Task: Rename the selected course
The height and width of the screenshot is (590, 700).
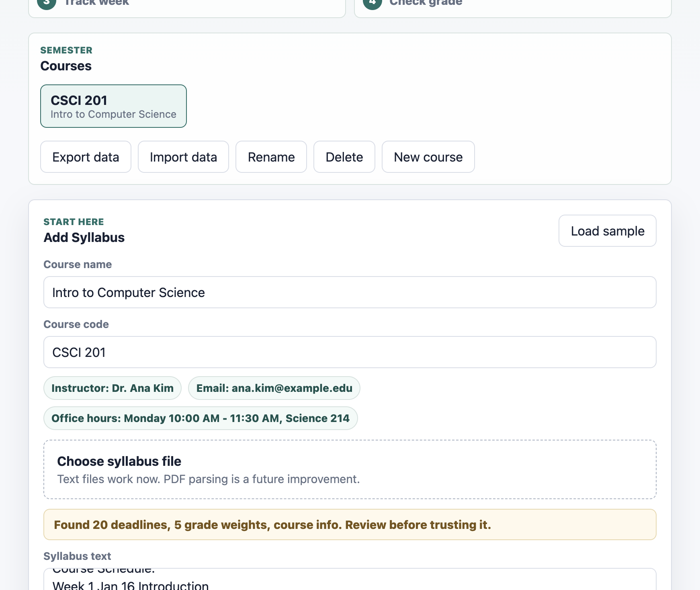Action: (271, 157)
